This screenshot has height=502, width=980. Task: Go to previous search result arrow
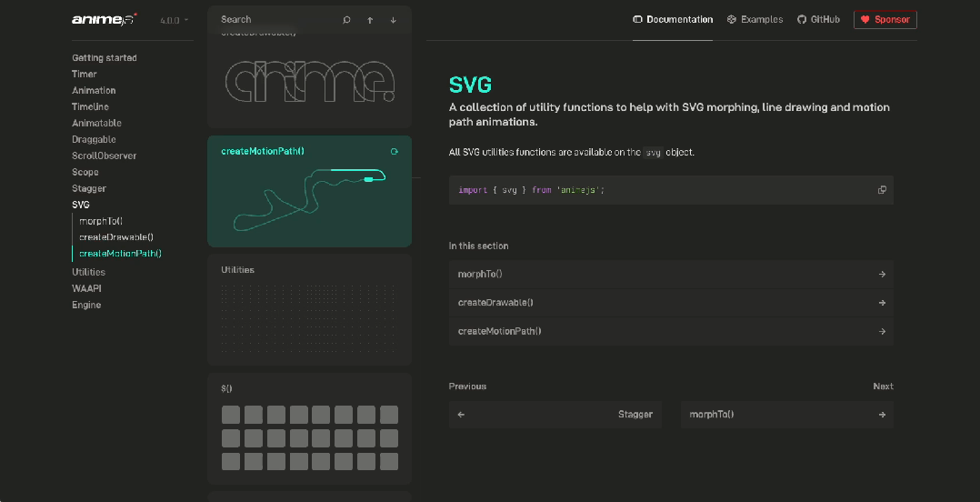[370, 20]
